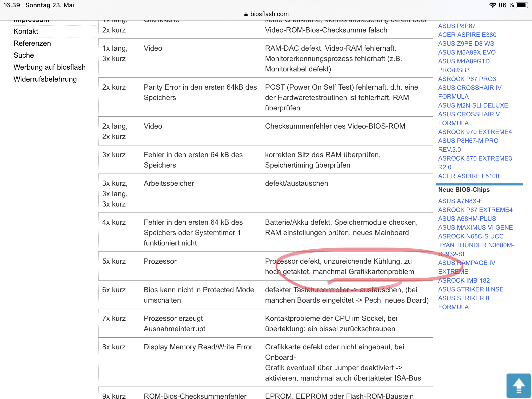Screen dimensions: 532x399
Task: Open ASUS STRIKER II NSE link
Action: (x=471, y=289)
